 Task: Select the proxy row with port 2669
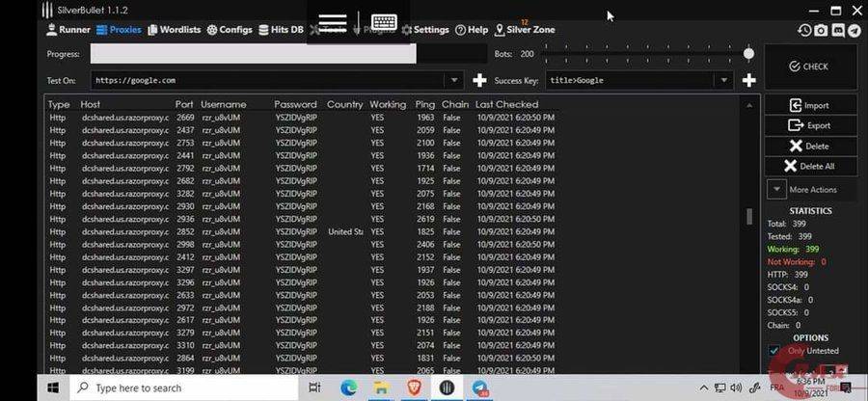pyautogui.click(x=302, y=118)
